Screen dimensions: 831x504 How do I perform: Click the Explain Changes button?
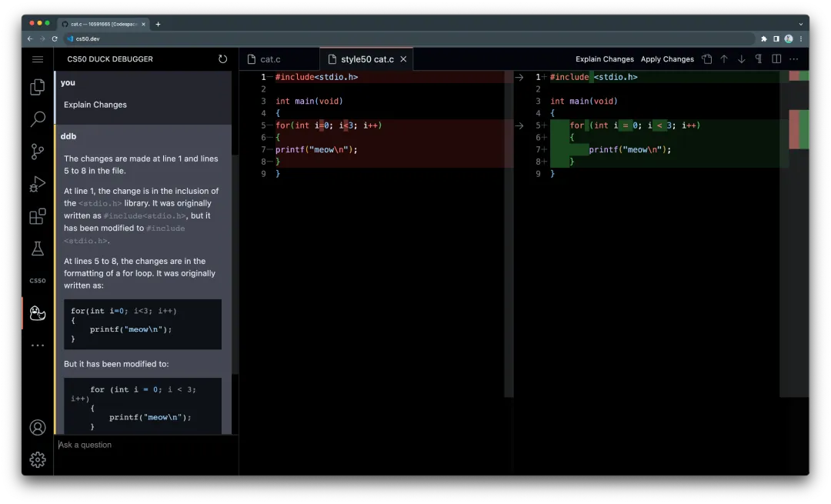tap(605, 59)
